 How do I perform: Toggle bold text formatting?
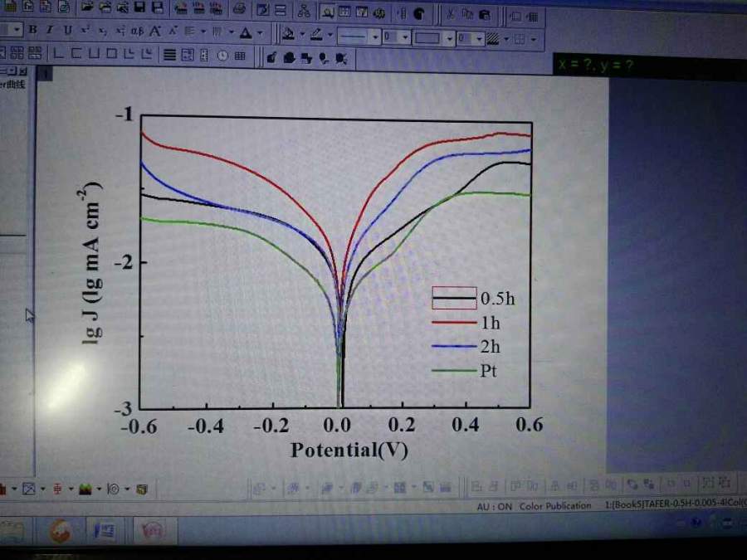click(x=33, y=30)
